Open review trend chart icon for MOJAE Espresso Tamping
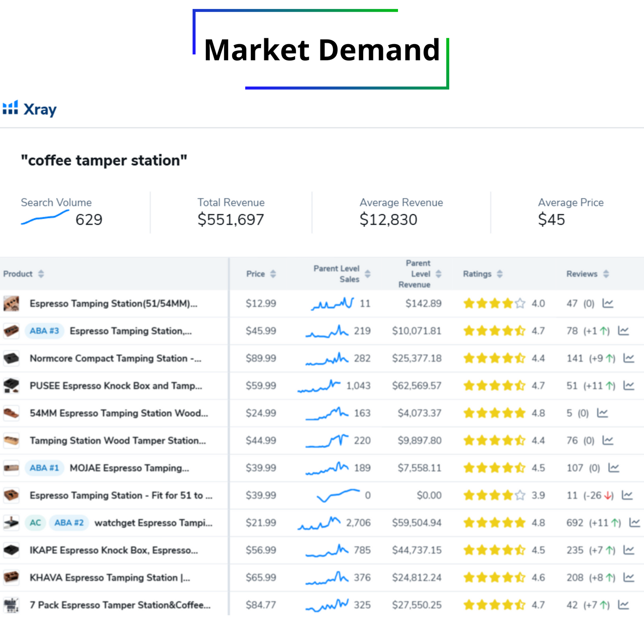This screenshot has height=644, width=644. [x=614, y=468]
